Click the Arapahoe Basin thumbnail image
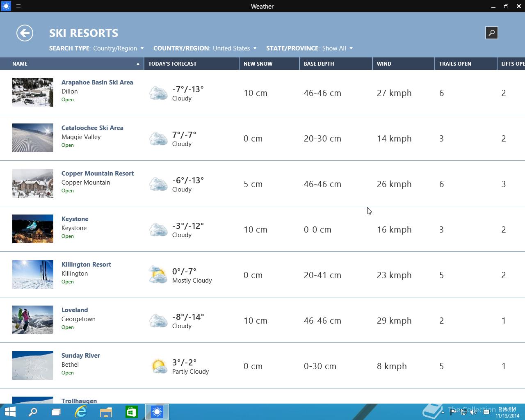Viewport: 525px width, 420px height. (33, 92)
